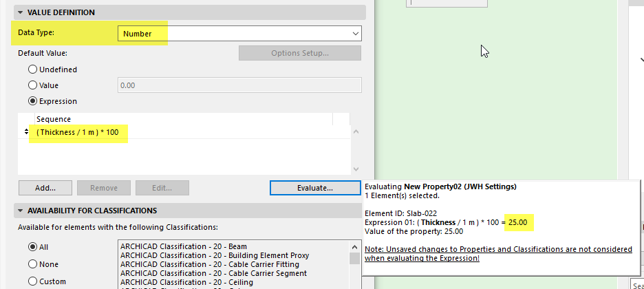Select the All availability radio button
Viewport: 644px width, 289px height.
click(32, 247)
